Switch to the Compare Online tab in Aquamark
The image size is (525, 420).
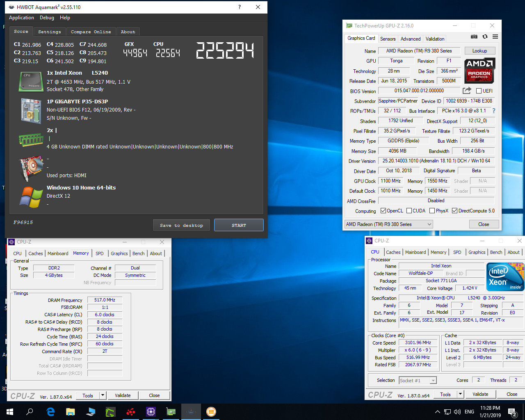91,32
